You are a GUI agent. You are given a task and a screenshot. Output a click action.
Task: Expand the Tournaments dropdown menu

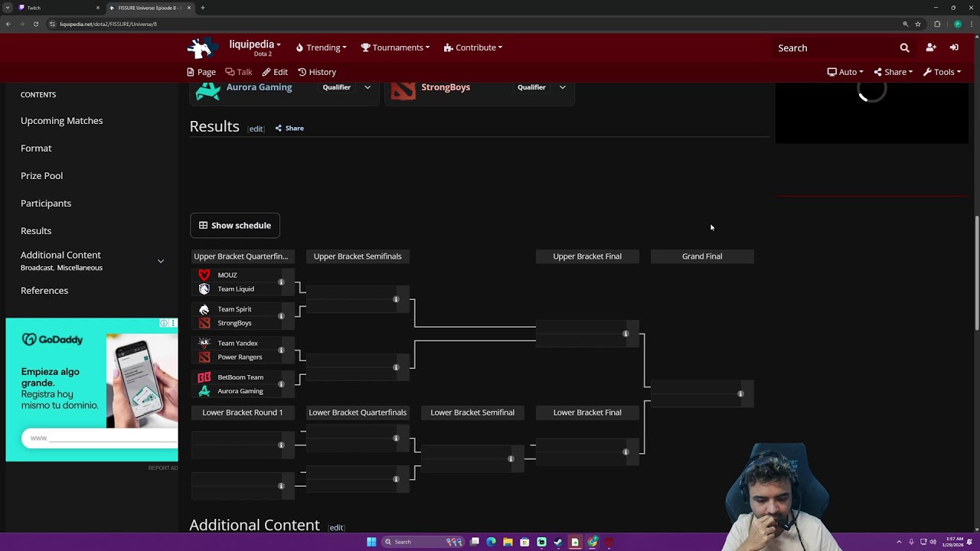[395, 47]
